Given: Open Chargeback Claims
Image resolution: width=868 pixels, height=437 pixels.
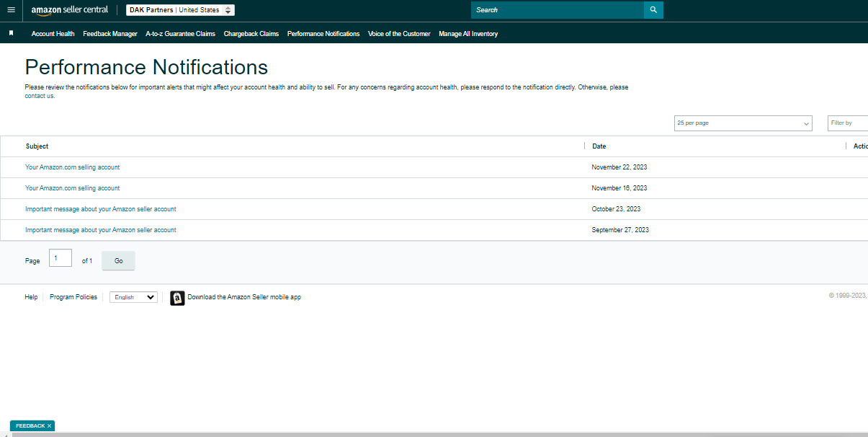Looking at the screenshot, I should 251,34.
